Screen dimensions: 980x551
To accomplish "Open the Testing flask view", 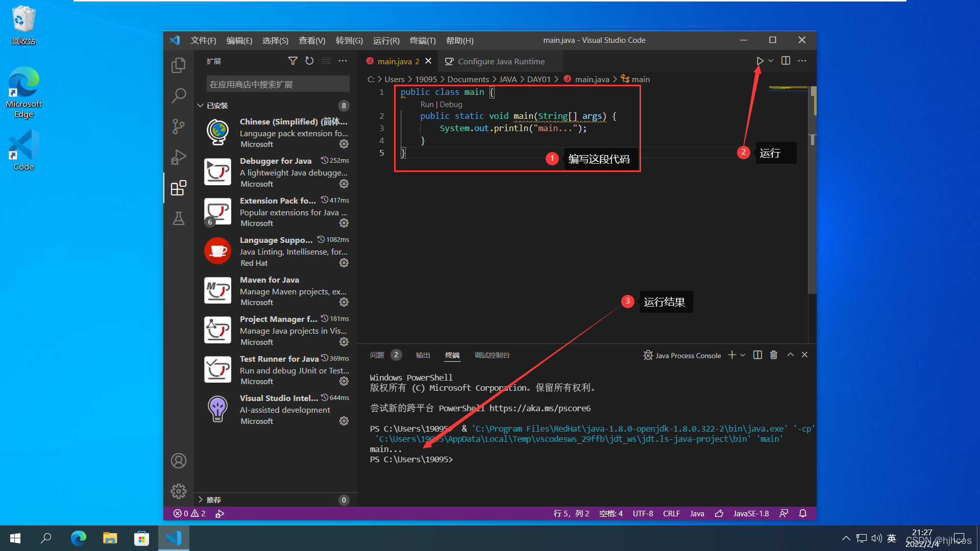I will pyautogui.click(x=178, y=218).
